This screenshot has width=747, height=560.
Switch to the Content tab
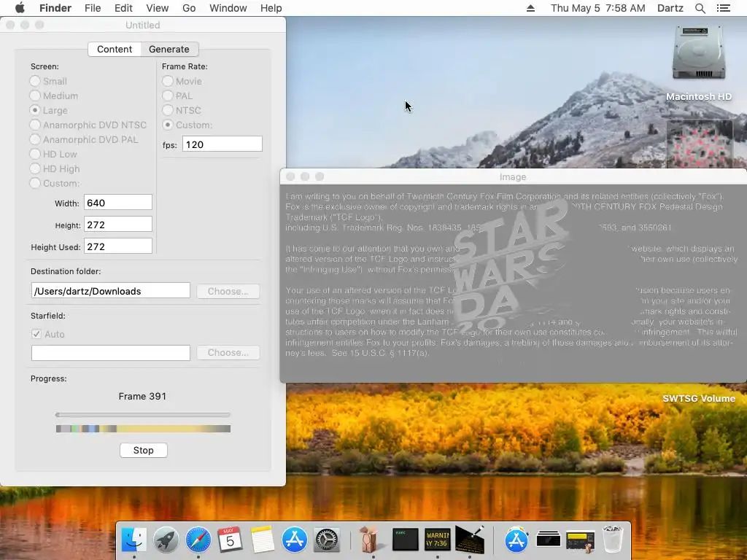(115, 49)
